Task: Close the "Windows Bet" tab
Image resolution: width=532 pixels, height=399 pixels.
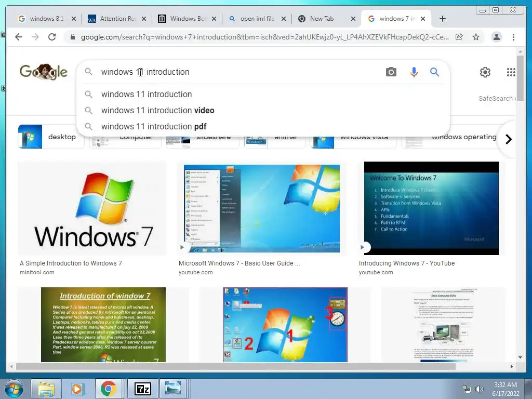Action: tap(214, 19)
